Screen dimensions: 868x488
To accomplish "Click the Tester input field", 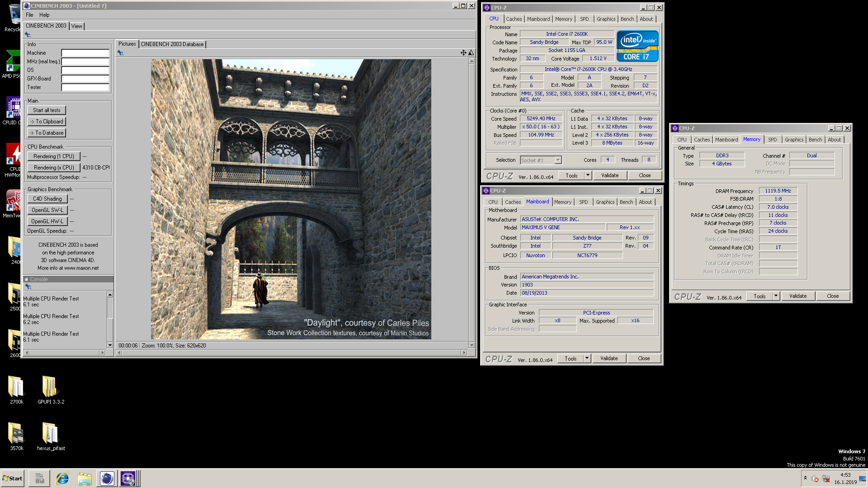I will (85, 87).
